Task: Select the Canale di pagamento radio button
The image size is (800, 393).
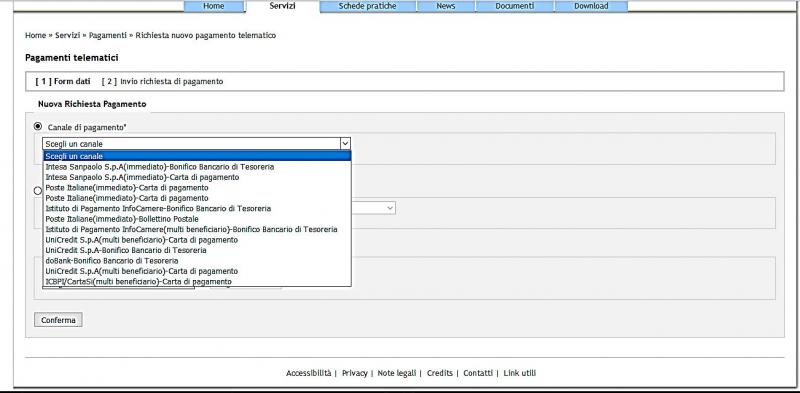Action: click(x=38, y=126)
